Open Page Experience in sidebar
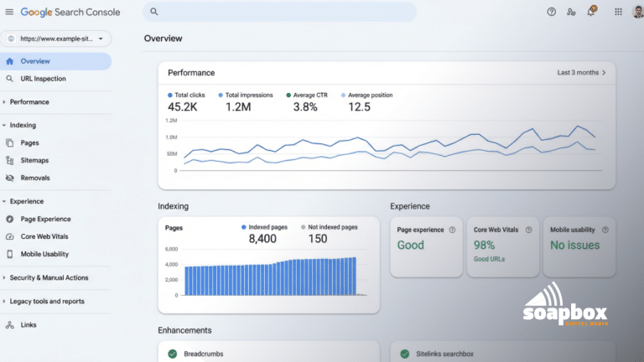This screenshot has width=644, height=362. [x=45, y=220]
